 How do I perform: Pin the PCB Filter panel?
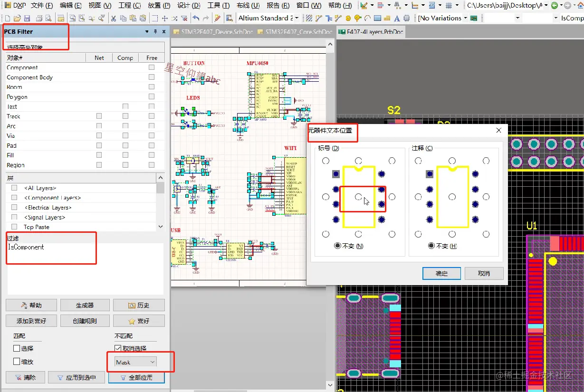tap(155, 31)
